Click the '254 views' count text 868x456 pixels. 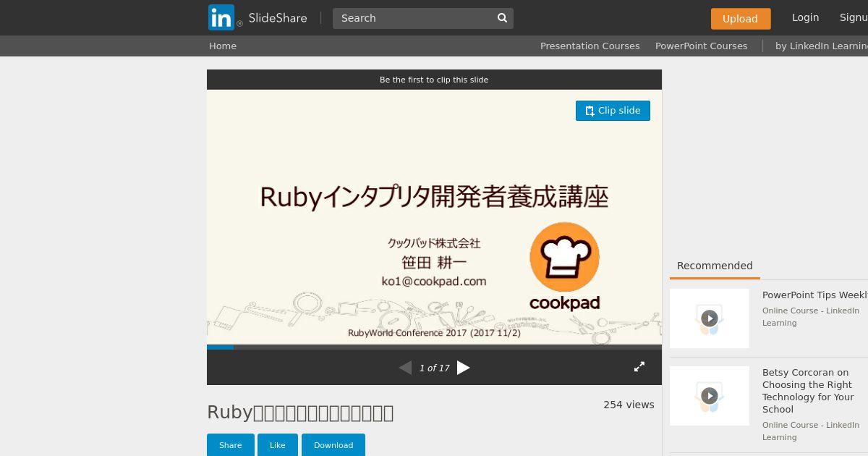629,405
